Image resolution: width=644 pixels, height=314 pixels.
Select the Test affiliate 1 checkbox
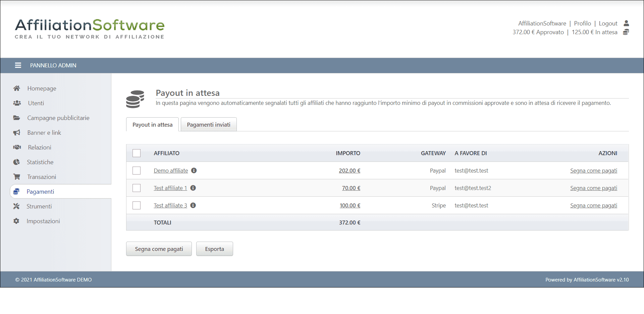coord(137,188)
